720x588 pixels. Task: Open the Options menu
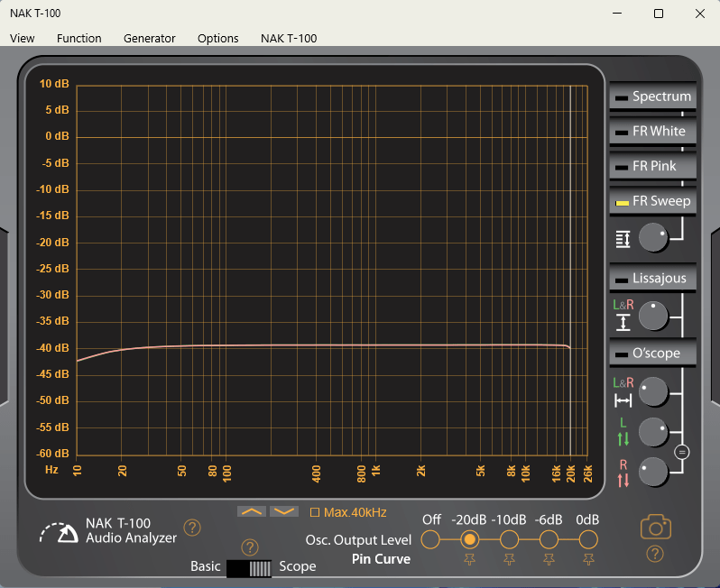point(217,38)
